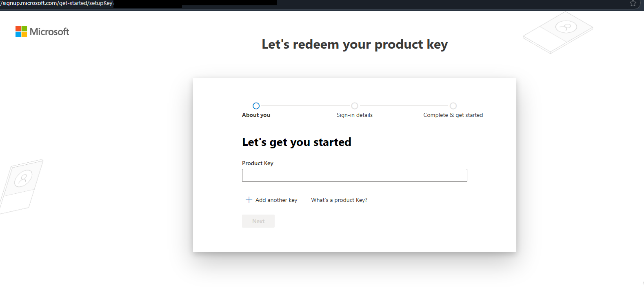Image resolution: width=644 pixels, height=300 pixels.
Task: Select the About you step circle
Action: pos(256,106)
